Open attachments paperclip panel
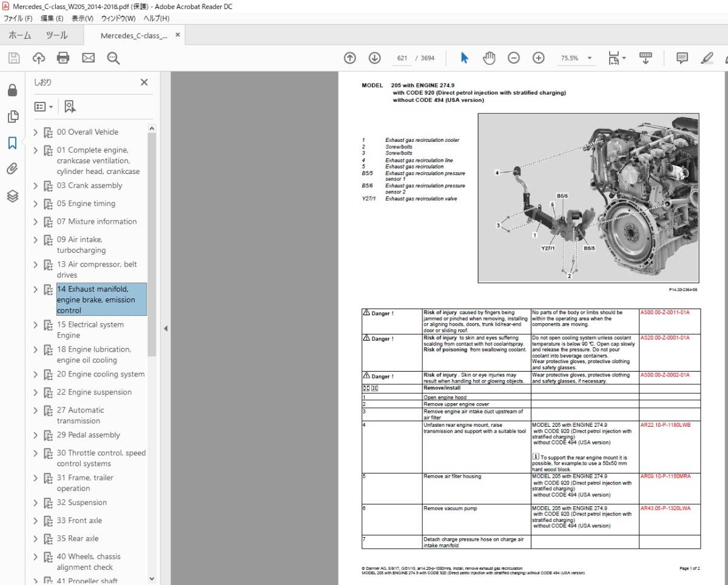This screenshot has width=728, height=585. 12,169
